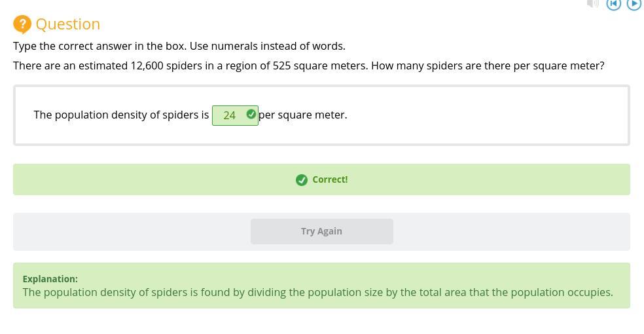Focus the answer input containing 24

coord(229,115)
